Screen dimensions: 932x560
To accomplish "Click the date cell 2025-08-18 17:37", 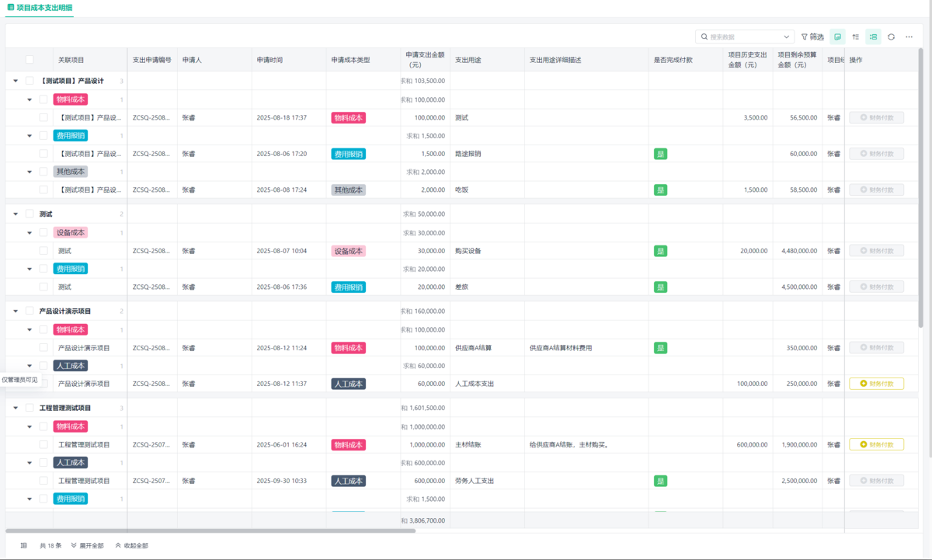I will point(282,118).
